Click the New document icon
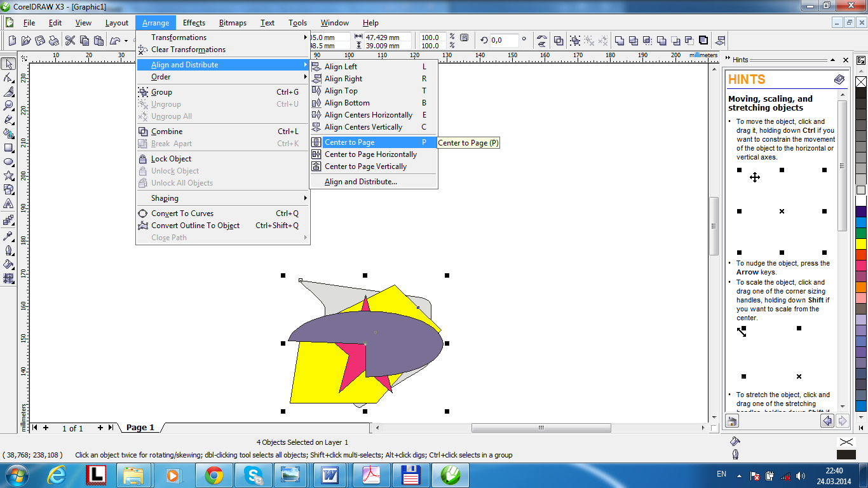 point(11,41)
